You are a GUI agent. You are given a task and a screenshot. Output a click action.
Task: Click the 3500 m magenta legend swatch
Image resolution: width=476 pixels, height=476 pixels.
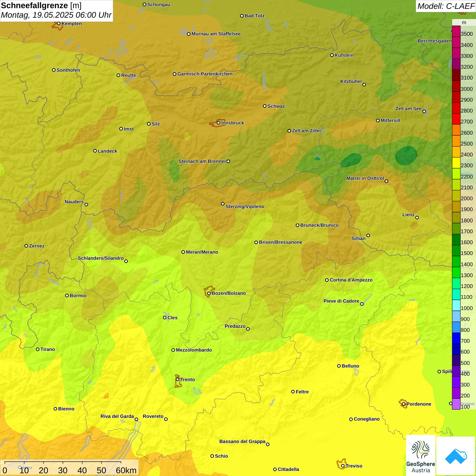[x=456, y=31]
